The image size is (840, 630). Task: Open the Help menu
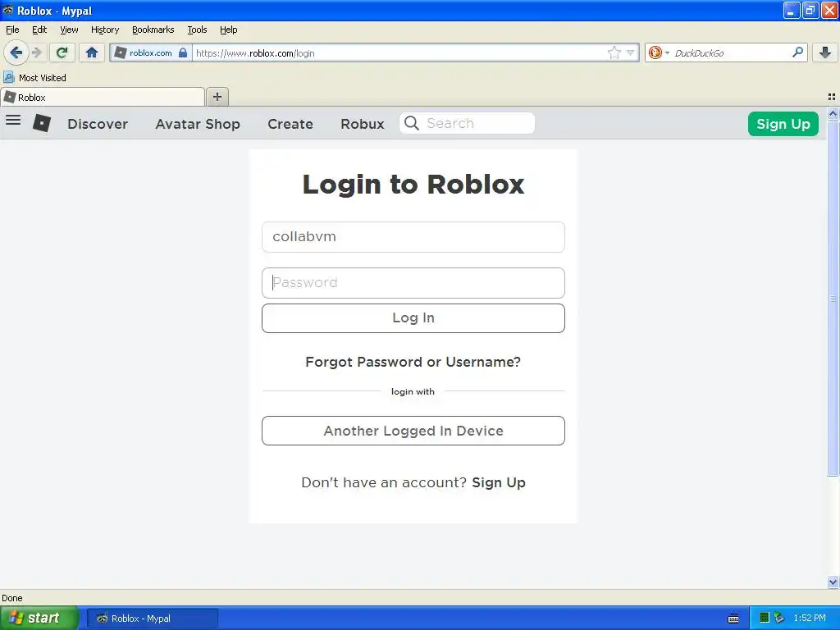pos(228,30)
